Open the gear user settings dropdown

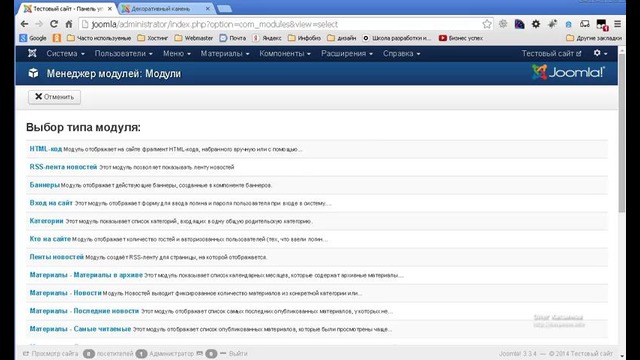(600, 53)
